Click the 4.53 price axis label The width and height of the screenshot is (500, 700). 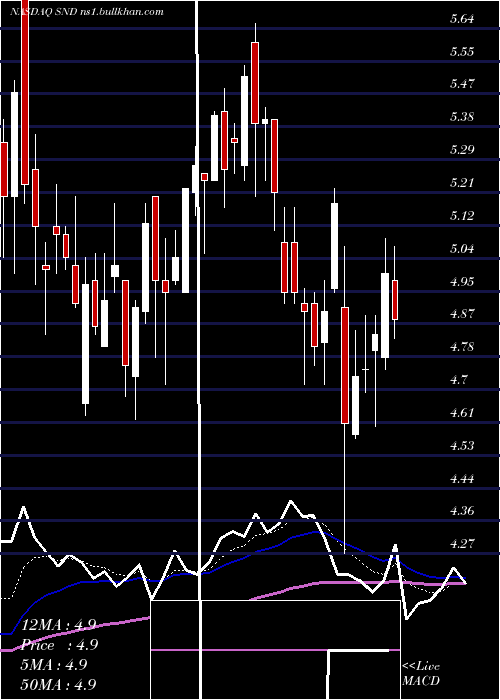point(462,446)
